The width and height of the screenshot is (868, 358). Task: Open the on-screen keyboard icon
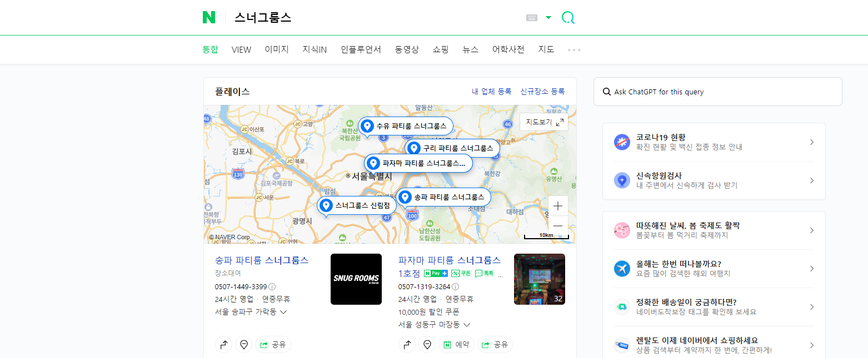[532, 18]
